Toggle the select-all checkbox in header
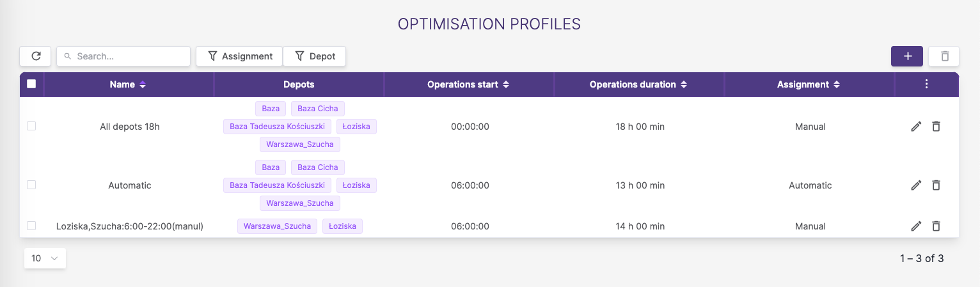Viewport: 980px width, 287px height. point(31,84)
